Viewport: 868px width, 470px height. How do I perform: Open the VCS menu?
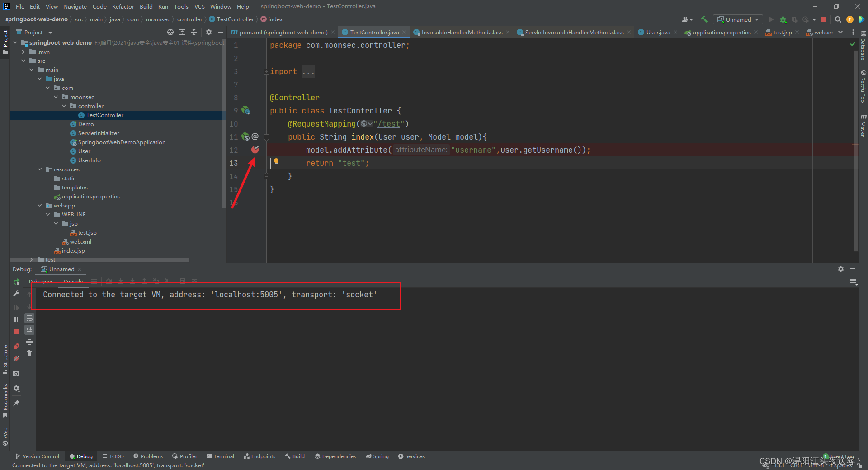click(199, 6)
